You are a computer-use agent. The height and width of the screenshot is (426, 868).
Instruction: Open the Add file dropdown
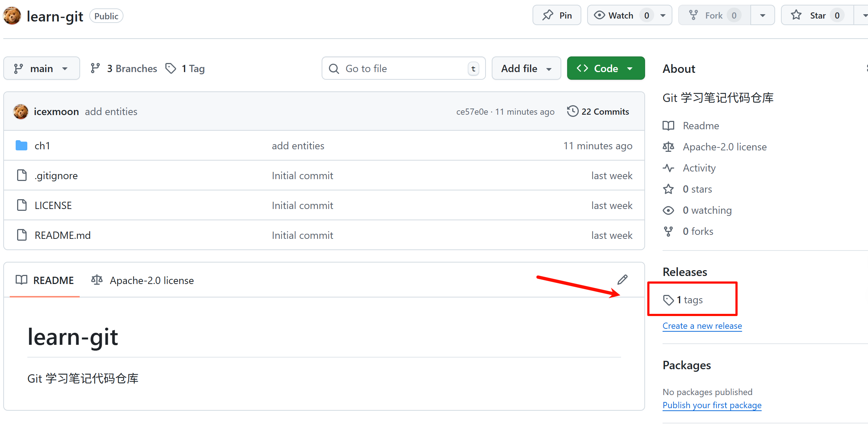(526, 68)
